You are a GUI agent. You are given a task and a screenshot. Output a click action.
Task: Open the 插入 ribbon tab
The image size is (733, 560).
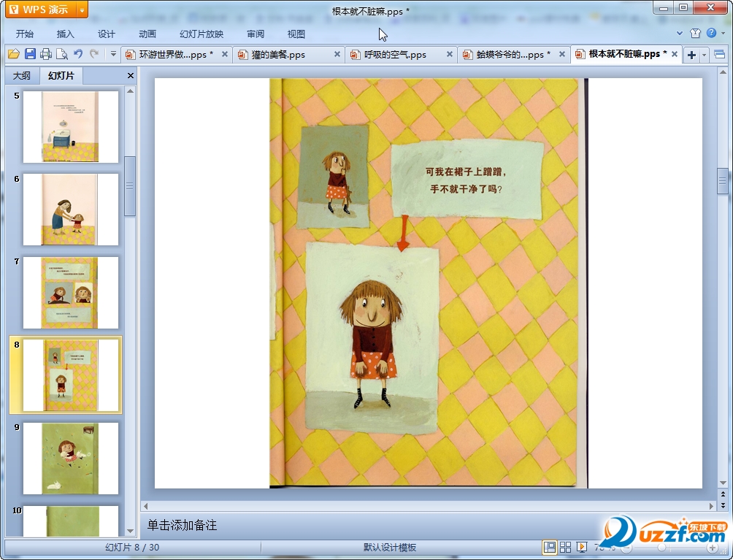coord(65,34)
